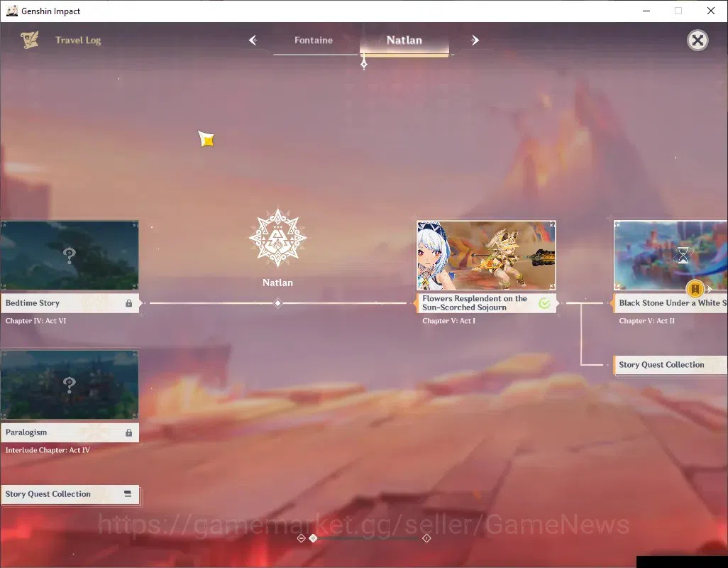
Task: Click the lock icon on Bedtime Story
Action: (x=128, y=303)
